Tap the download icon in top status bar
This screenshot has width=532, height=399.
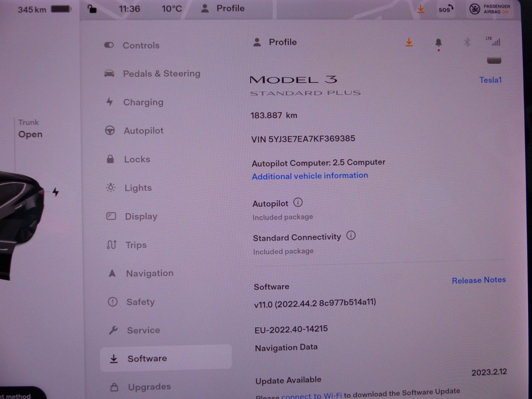tap(421, 9)
